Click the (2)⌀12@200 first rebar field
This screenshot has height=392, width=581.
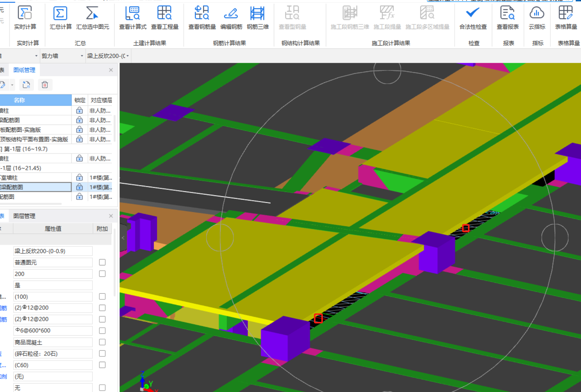coord(53,308)
